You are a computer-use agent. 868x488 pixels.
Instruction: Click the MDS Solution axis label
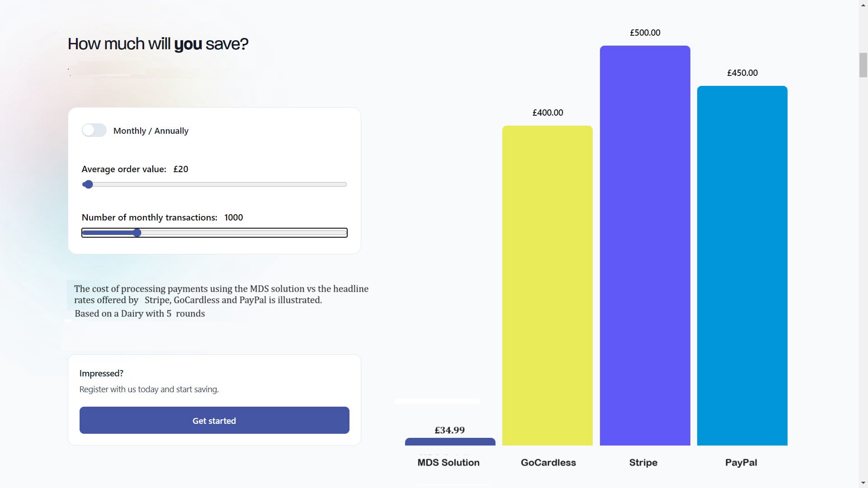click(x=448, y=463)
